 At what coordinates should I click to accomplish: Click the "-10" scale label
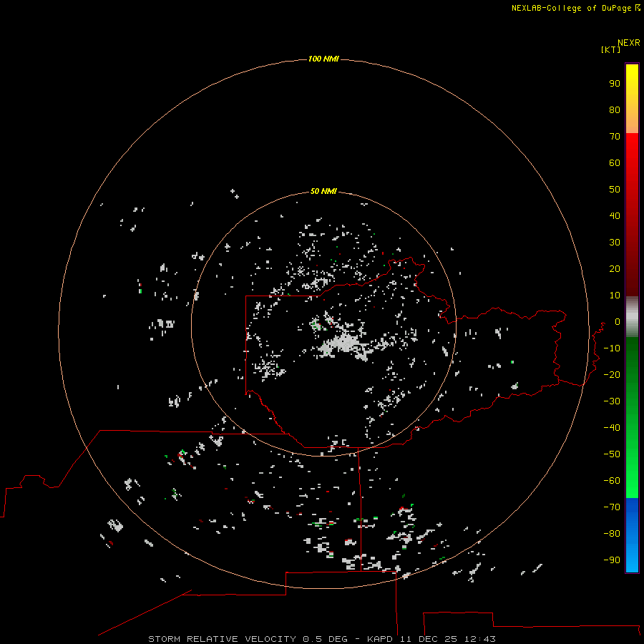click(x=612, y=348)
